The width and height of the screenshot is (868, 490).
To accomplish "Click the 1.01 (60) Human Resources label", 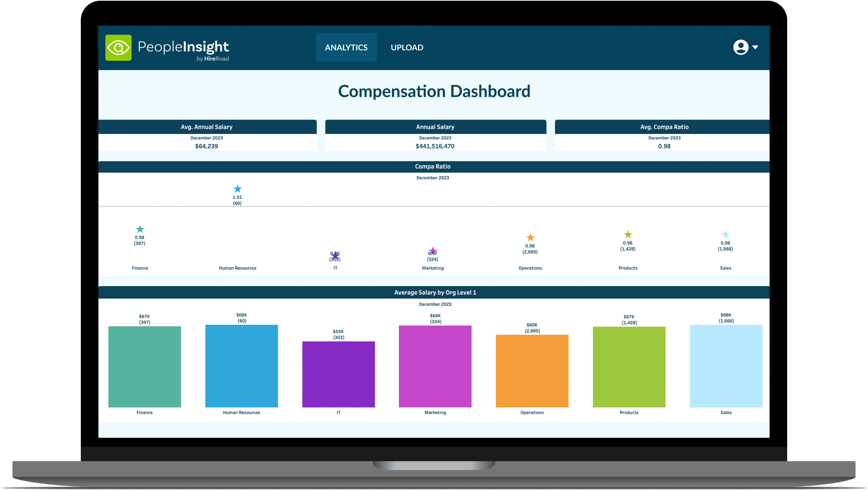I will tap(237, 200).
